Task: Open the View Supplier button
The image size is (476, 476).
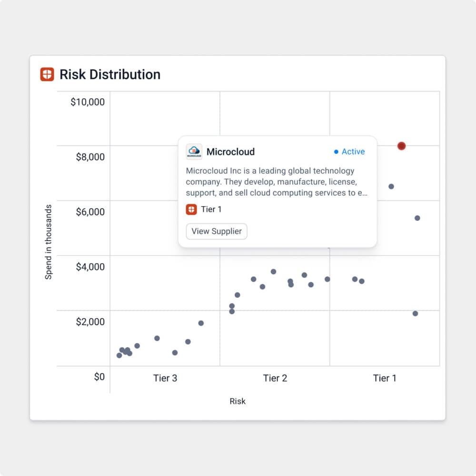Action: pyautogui.click(x=217, y=231)
